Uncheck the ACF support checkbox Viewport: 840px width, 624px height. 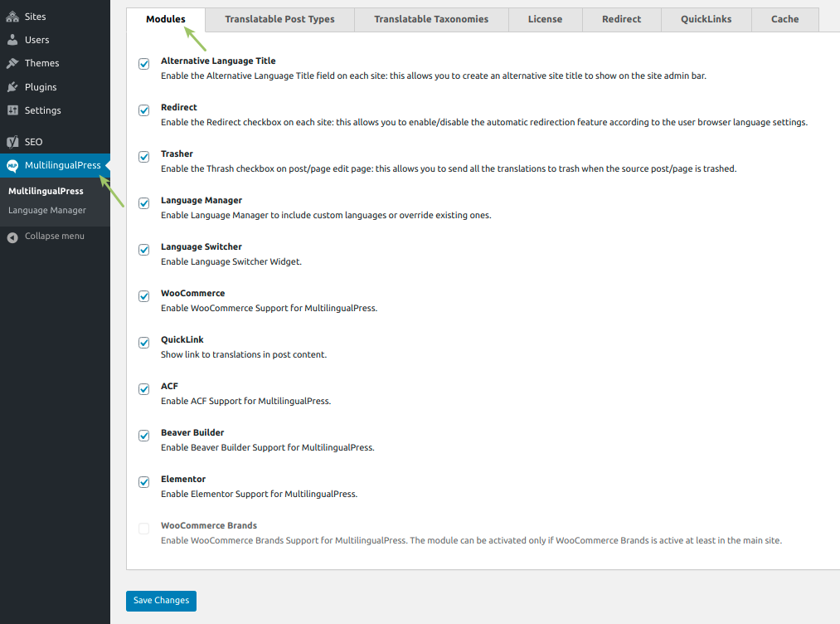pyautogui.click(x=144, y=389)
